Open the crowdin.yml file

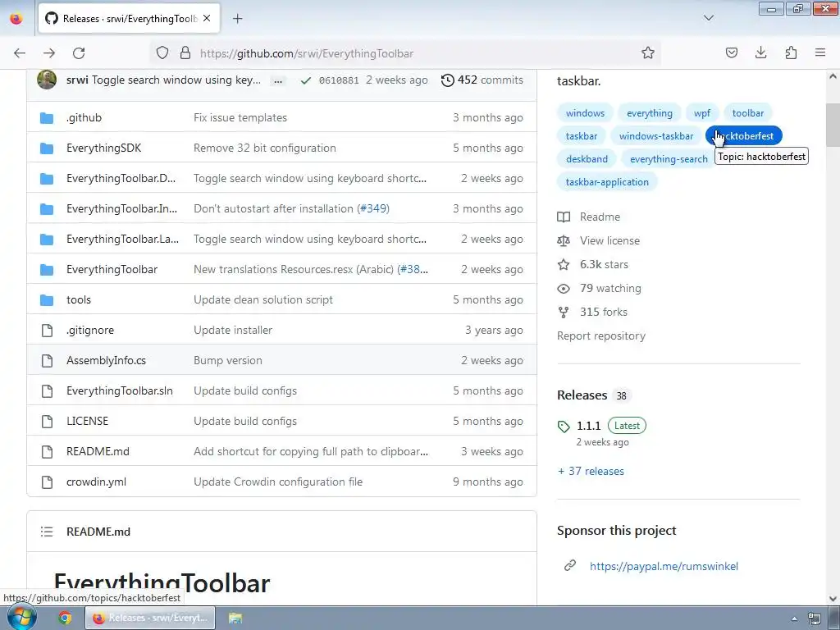point(97,482)
